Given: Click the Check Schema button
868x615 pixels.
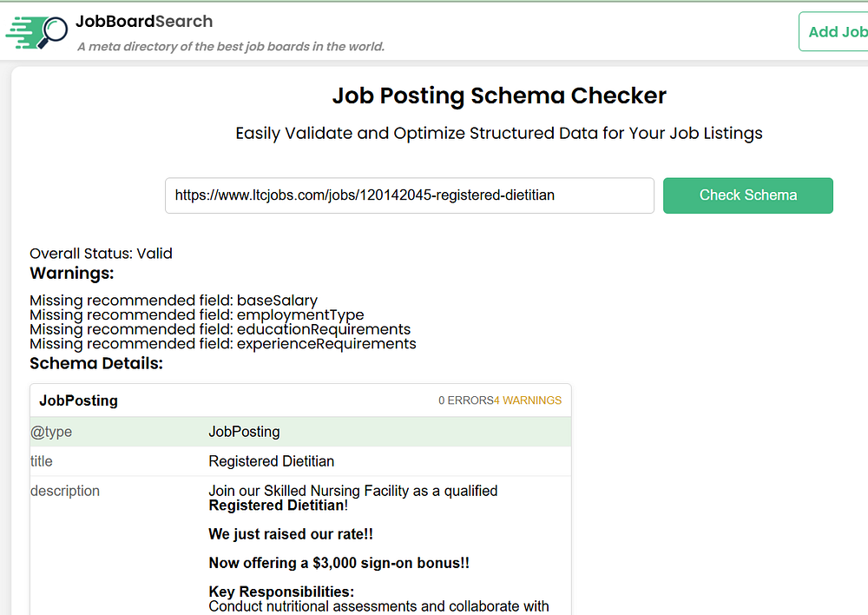Looking at the screenshot, I should (747, 195).
